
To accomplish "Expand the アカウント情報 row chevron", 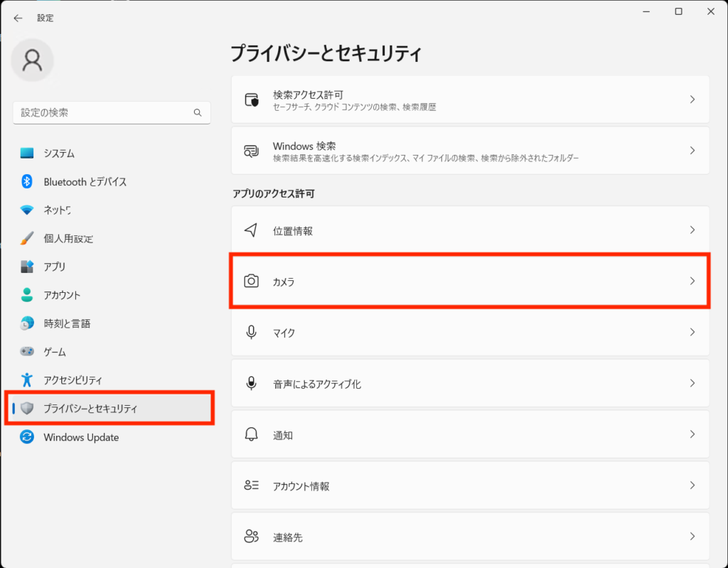I will click(x=692, y=486).
